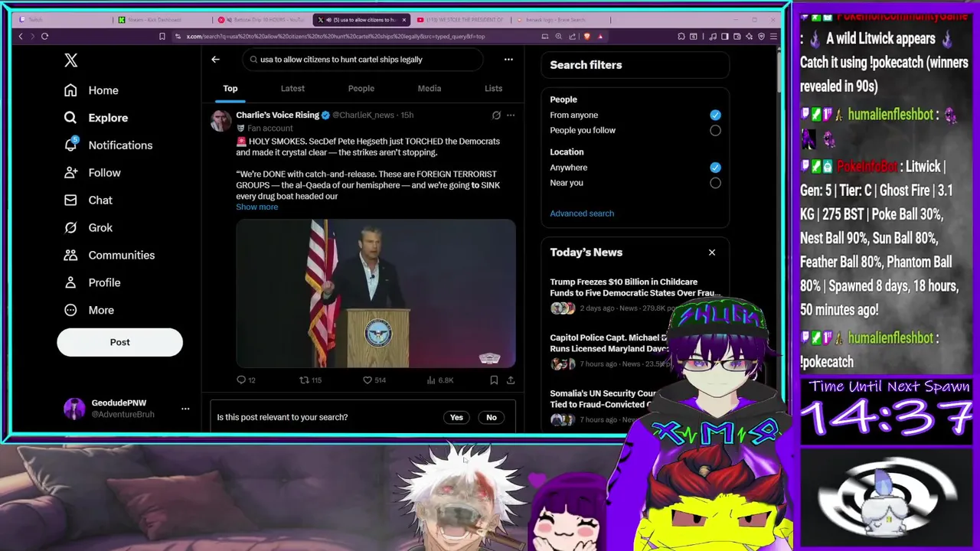Click the browser address bar URL
Image resolution: width=980 pixels, height=551 pixels.
pyautogui.click(x=335, y=36)
